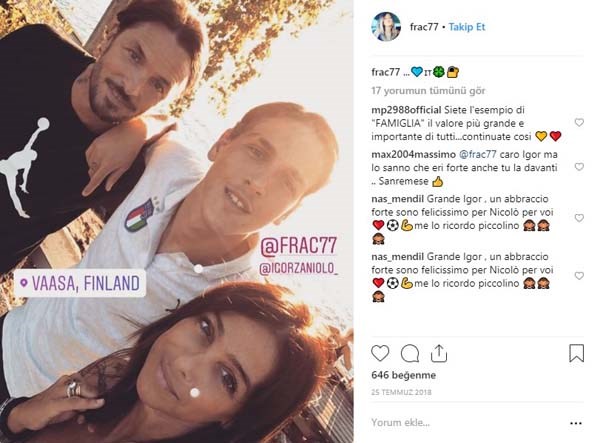The height and width of the screenshot is (443, 600).
Task: Open the Vaasa, Finland location sticker
Action: [x=80, y=283]
